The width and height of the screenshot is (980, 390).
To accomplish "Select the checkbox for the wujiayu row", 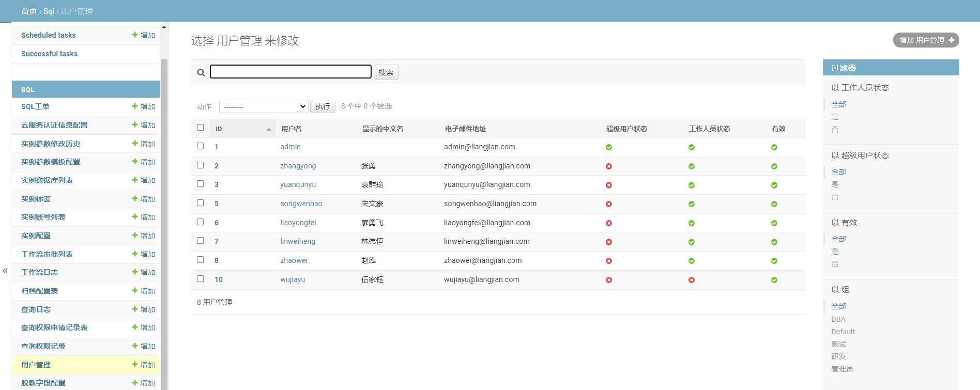I will point(201,279).
